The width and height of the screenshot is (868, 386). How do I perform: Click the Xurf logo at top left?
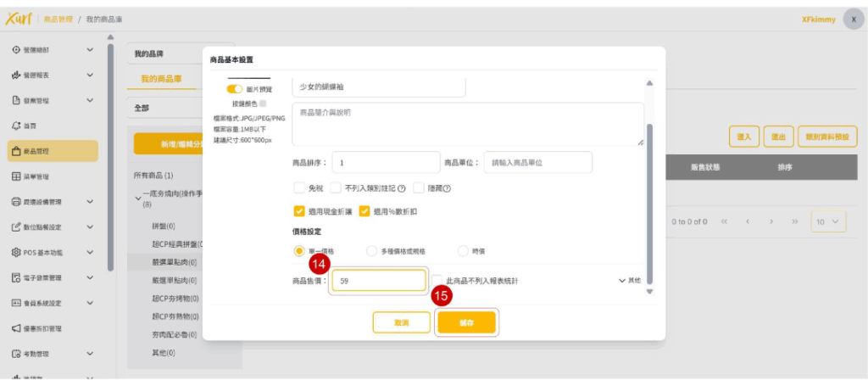coord(18,19)
